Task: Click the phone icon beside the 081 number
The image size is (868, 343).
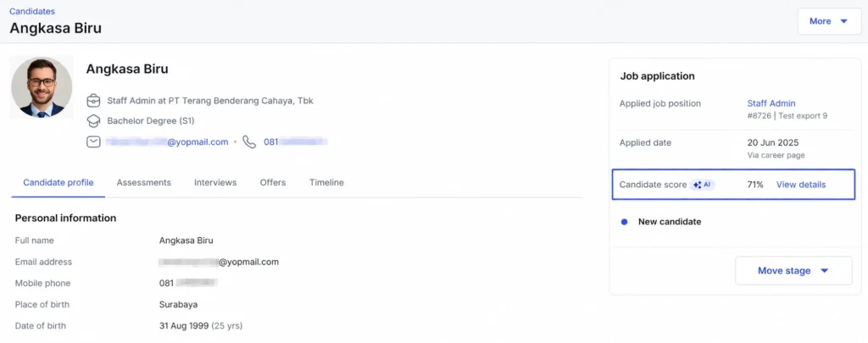Action: tap(250, 141)
